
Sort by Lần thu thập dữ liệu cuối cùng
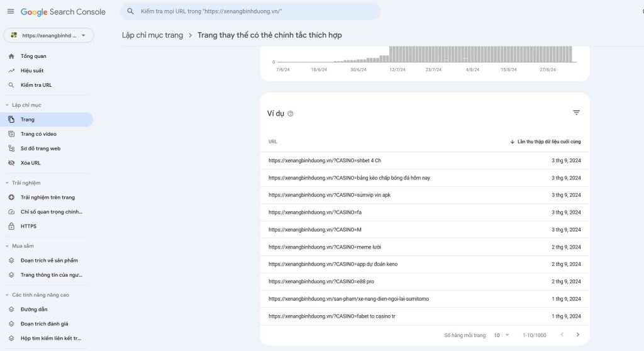coord(545,142)
